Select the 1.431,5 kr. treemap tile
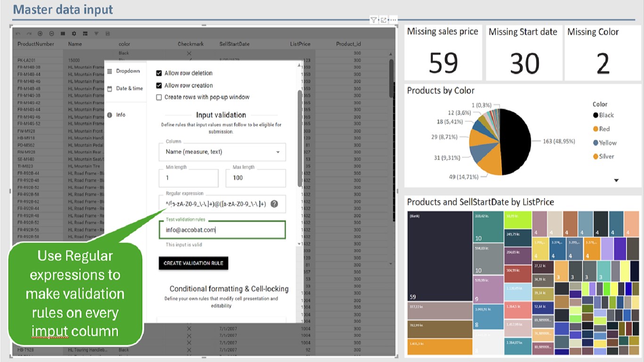 coord(440,346)
